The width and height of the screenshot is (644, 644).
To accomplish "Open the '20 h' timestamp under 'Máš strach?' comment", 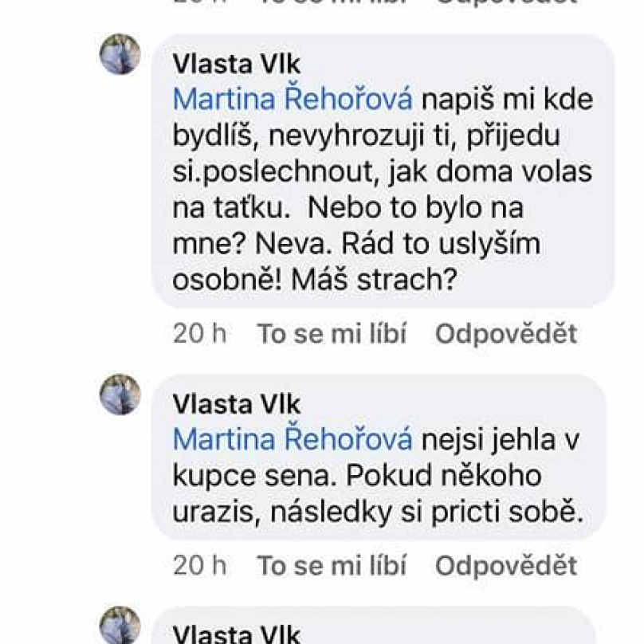I will point(199,333).
